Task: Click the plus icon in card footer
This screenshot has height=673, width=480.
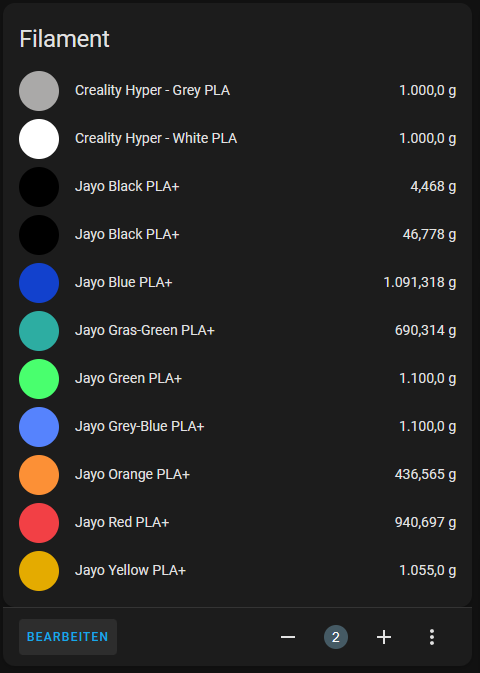Action: (384, 637)
